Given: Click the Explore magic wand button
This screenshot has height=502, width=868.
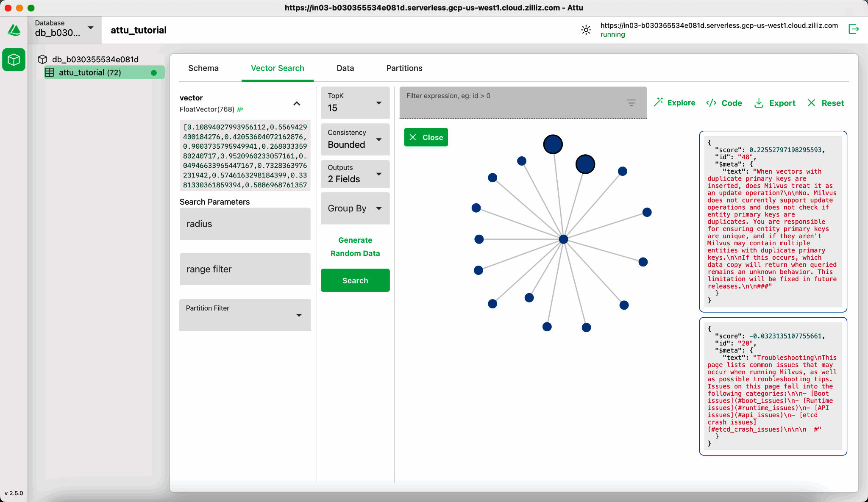Looking at the screenshot, I should [x=674, y=103].
